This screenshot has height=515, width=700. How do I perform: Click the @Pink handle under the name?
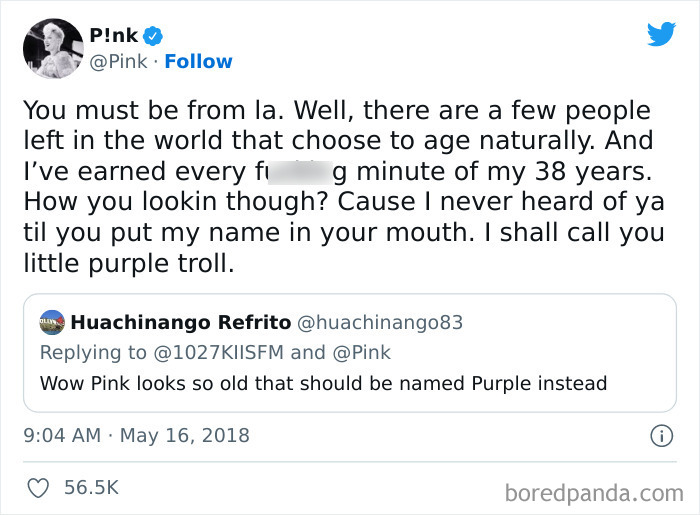pos(120,61)
